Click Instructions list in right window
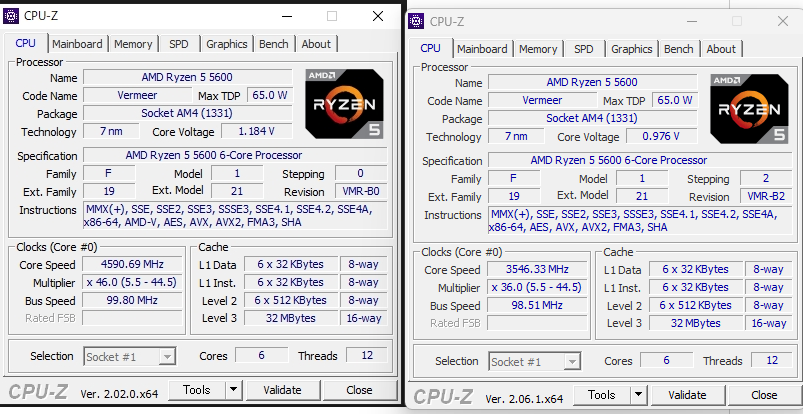Image resolution: width=803 pixels, height=414 pixels. point(640,221)
